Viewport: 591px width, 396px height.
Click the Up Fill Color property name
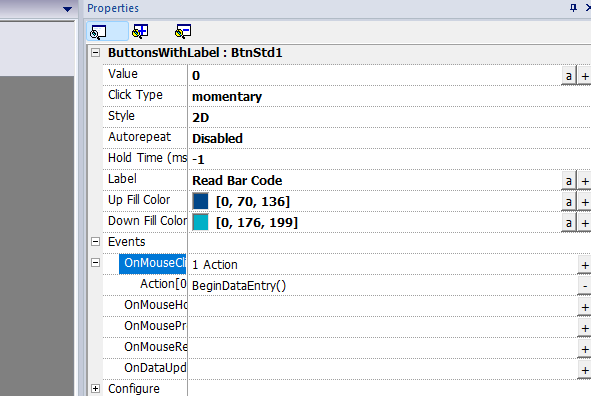139,200
